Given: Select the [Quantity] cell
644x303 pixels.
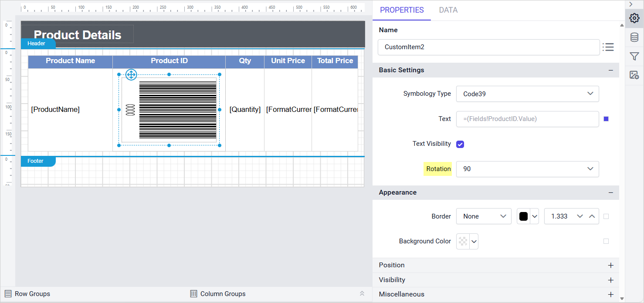Looking at the screenshot, I should [x=245, y=110].
